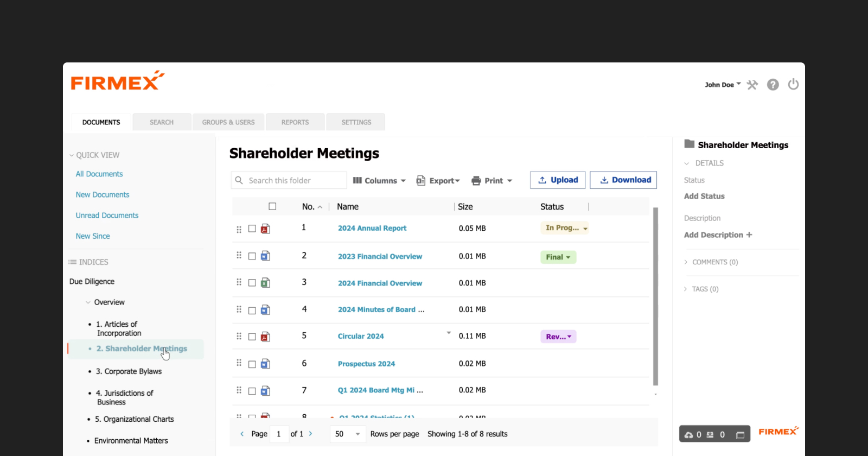Click the download queue tray icon
868x456 pixels.
click(710, 435)
